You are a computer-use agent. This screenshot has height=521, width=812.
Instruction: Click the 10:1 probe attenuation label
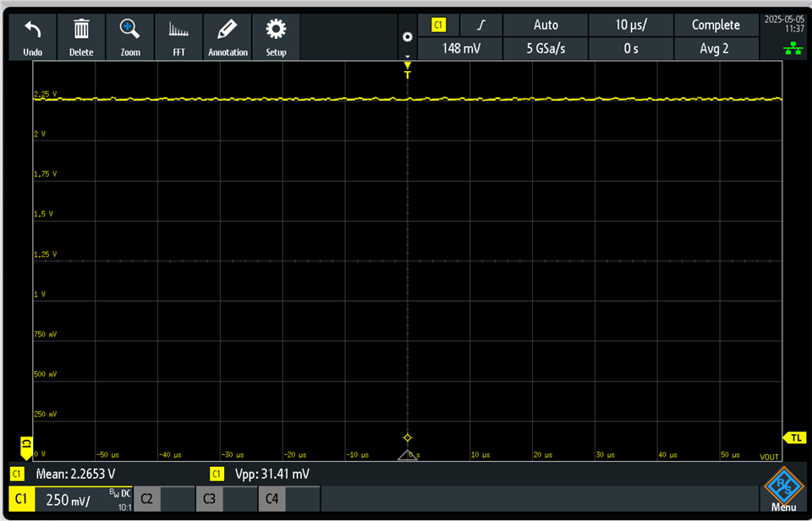[125, 507]
